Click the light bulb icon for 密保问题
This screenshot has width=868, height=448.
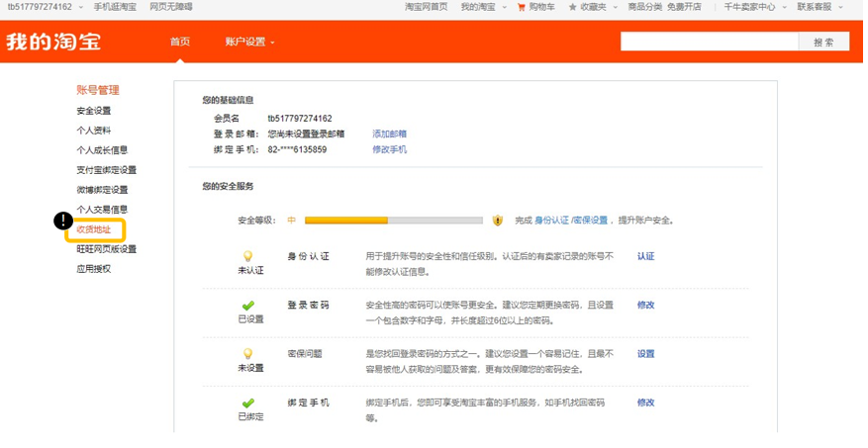point(248,354)
